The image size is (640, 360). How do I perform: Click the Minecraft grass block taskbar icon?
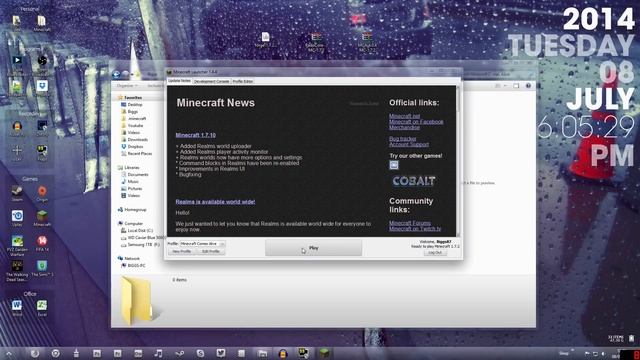[324, 353]
